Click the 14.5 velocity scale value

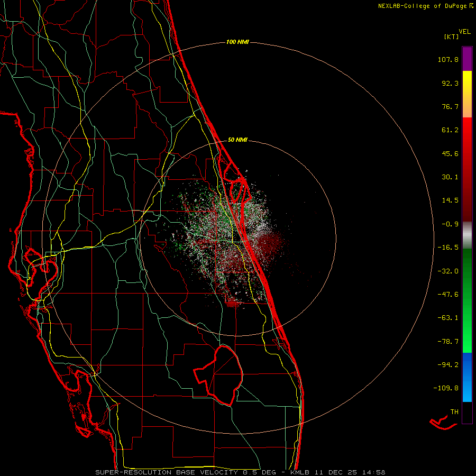[450, 200]
